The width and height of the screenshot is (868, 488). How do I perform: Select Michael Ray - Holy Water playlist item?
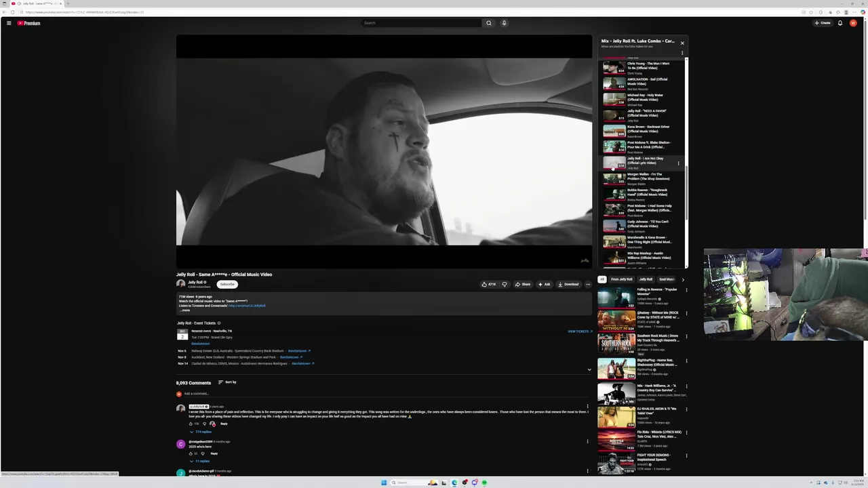(x=642, y=100)
